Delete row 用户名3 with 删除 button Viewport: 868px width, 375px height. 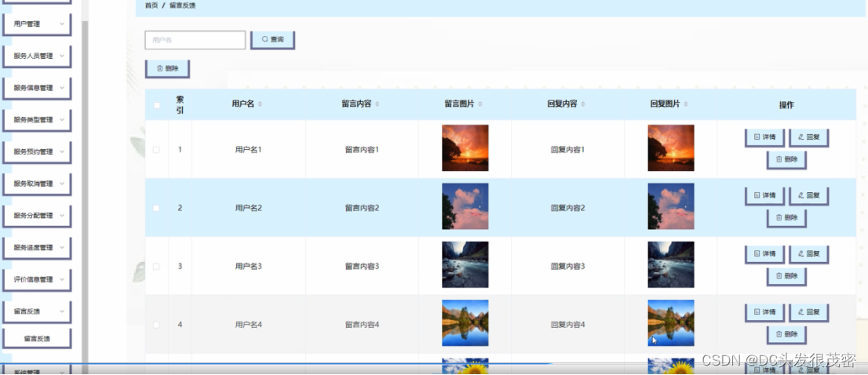click(x=786, y=276)
